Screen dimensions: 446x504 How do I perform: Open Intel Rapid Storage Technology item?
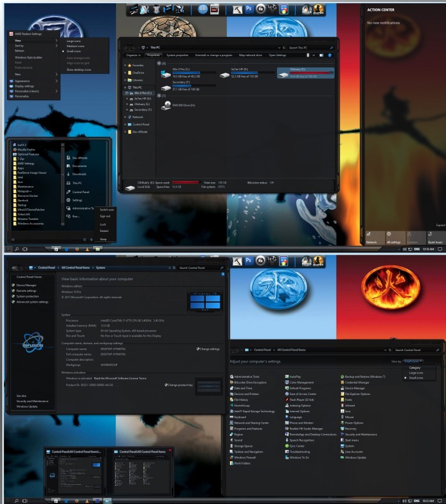[x=252, y=412]
